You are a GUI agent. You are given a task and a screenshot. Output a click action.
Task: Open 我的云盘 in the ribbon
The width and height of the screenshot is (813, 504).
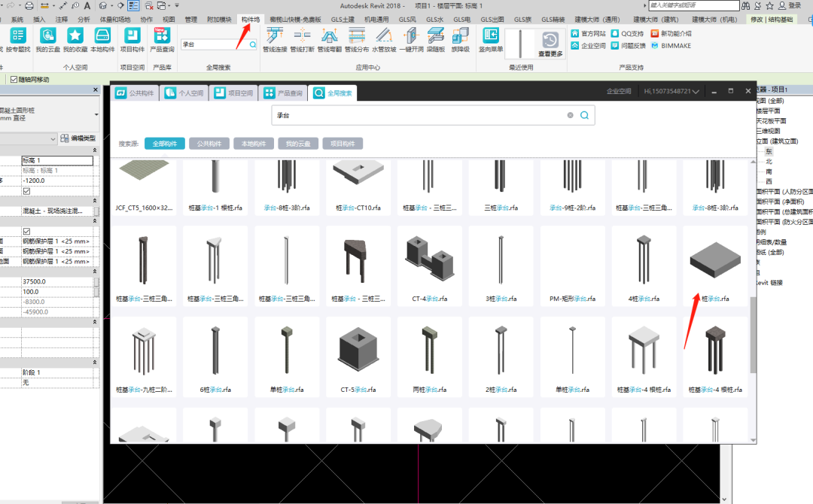pos(47,40)
